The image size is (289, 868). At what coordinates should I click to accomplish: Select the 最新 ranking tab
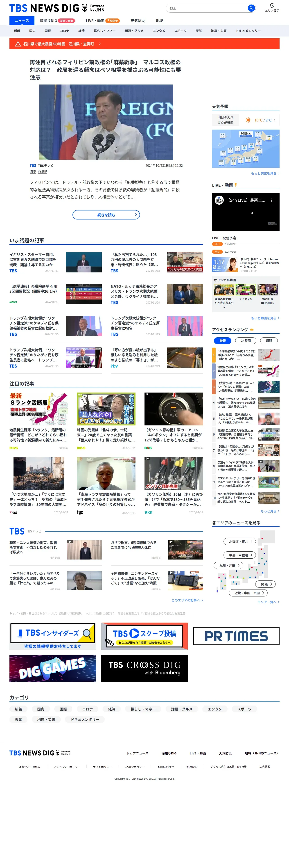[x=222, y=341]
